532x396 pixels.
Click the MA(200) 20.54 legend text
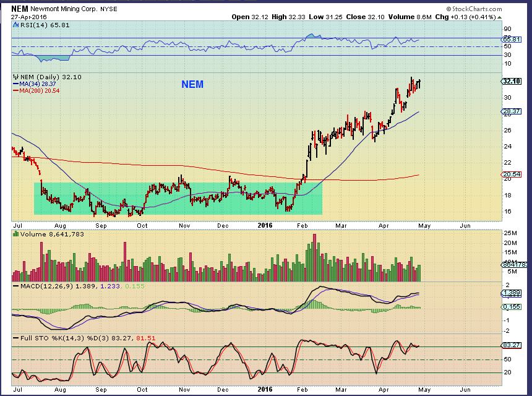[40, 90]
